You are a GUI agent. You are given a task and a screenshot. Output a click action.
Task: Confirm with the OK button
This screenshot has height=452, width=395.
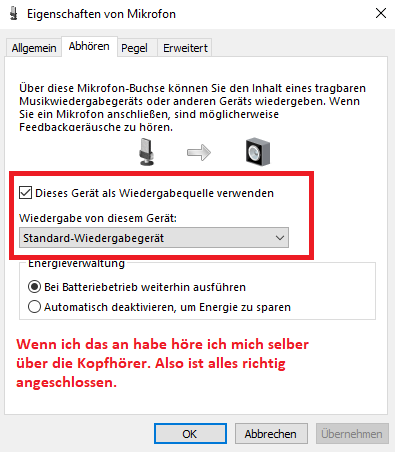[x=190, y=434]
